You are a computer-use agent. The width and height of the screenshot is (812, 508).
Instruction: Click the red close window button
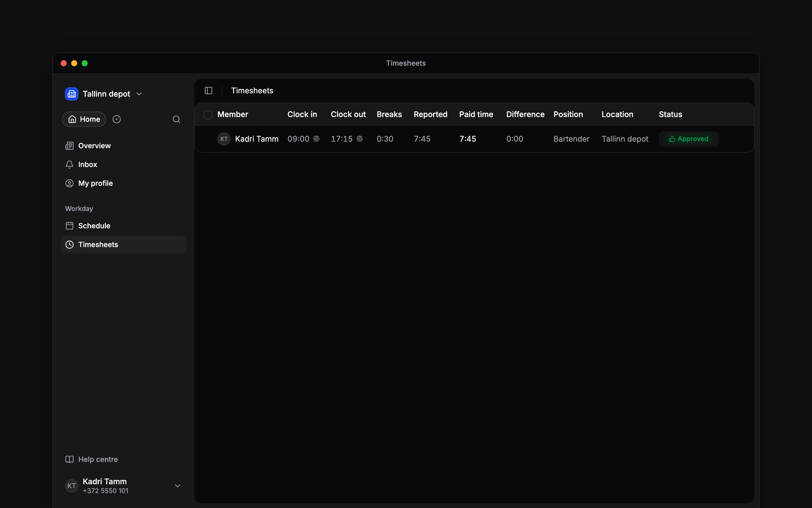tap(64, 63)
